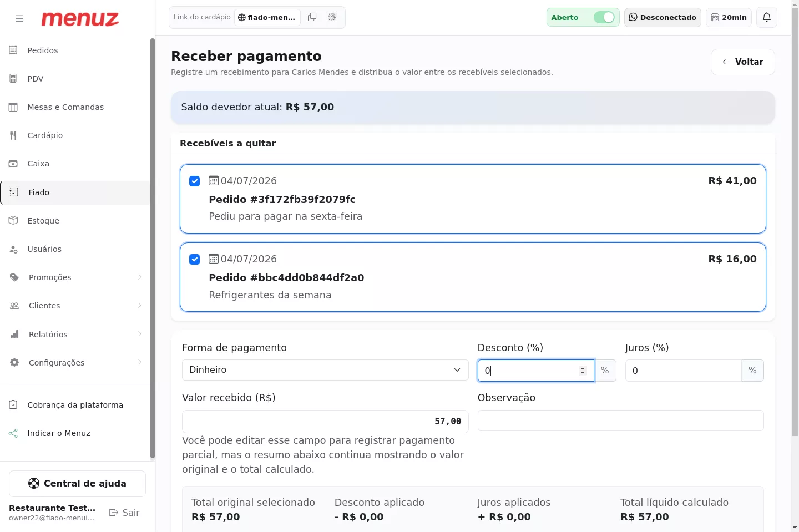Screen dimensions: 799x532
Task: Click the Recebíveis a quitar heading
Action: click(227, 144)
